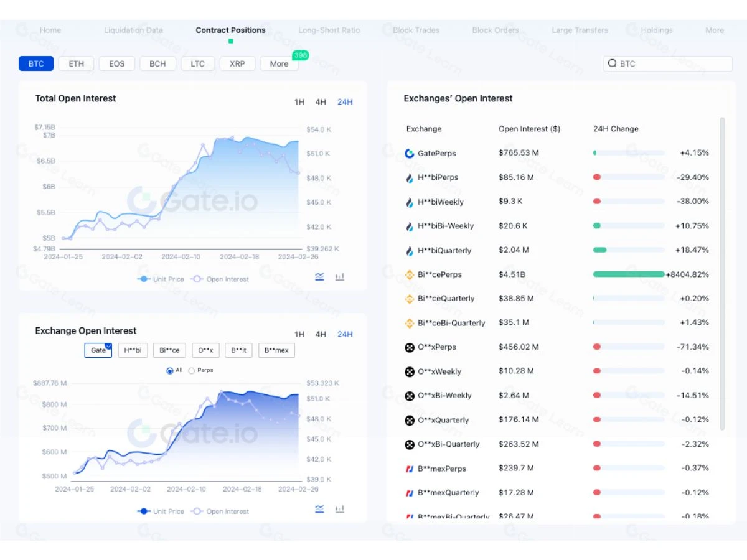Set Exchange Open Interest to 24H
This screenshot has width=747, height=560.
(345, 334)
